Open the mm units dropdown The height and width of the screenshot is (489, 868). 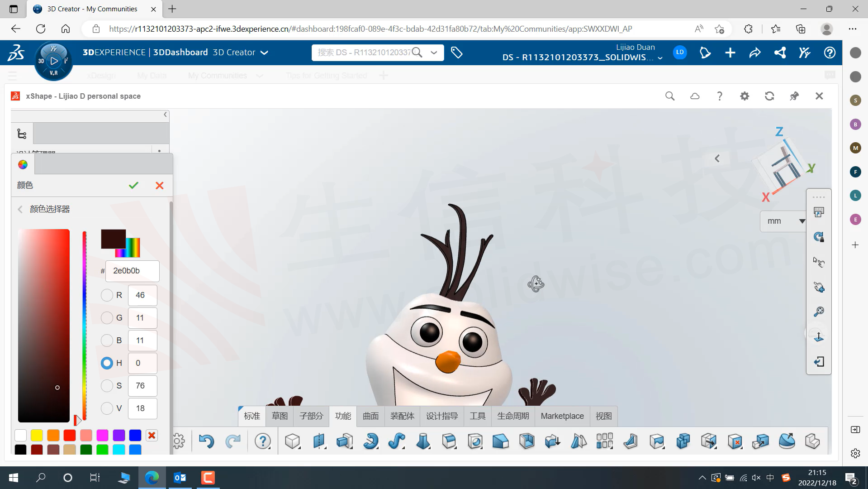[784, 221]
